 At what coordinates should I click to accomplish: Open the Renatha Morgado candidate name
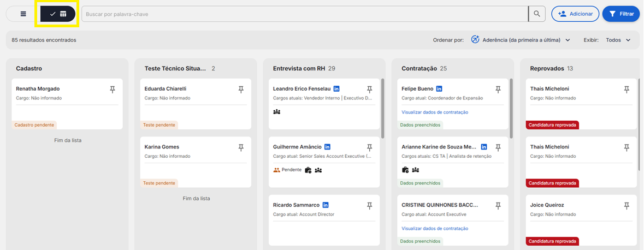(38, 88)
